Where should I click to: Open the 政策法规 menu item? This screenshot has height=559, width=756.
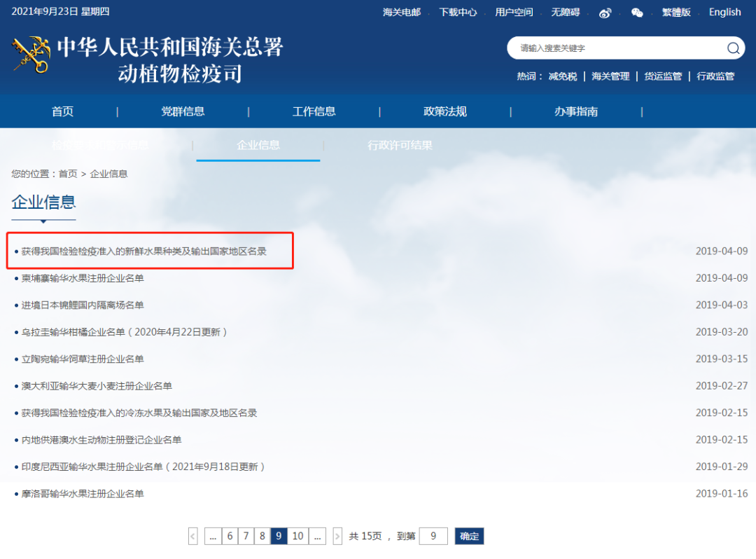coord(445,111)
